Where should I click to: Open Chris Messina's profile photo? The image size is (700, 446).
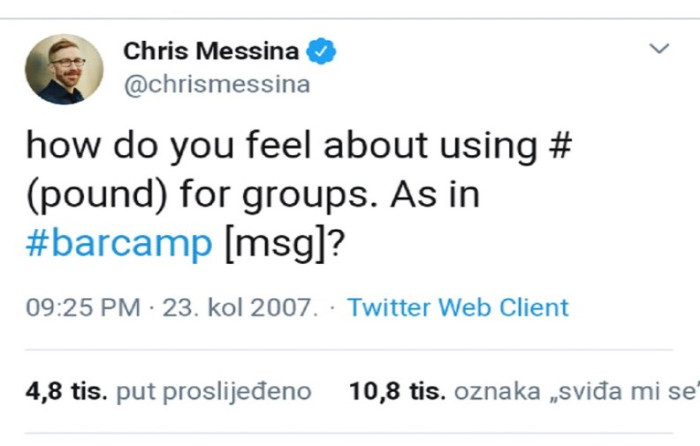click(64, 69)
